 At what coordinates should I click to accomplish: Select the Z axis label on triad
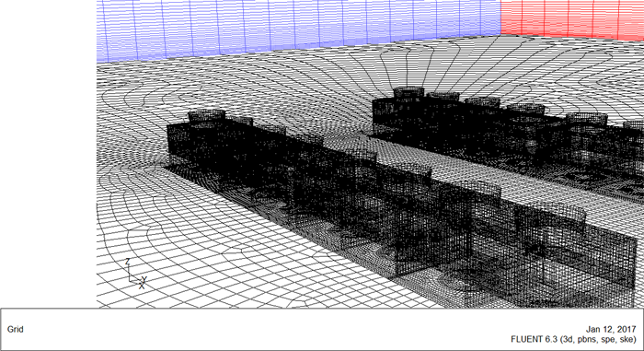[128, 262]
